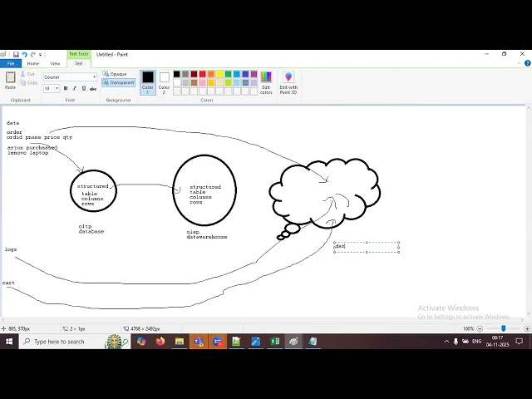Viewport: 532px width, 399px height.
Task: Toggle Bold formatting
Action: [66, 88]
